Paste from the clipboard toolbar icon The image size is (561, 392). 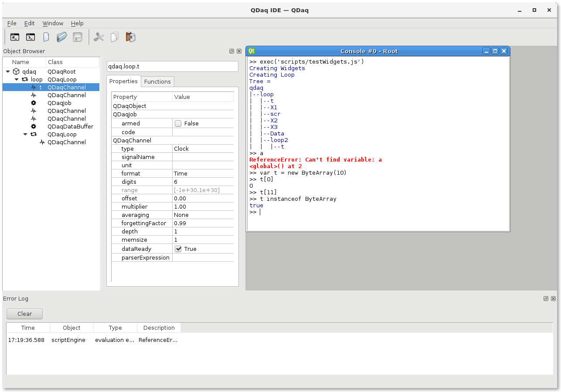(x=130, y=37)
